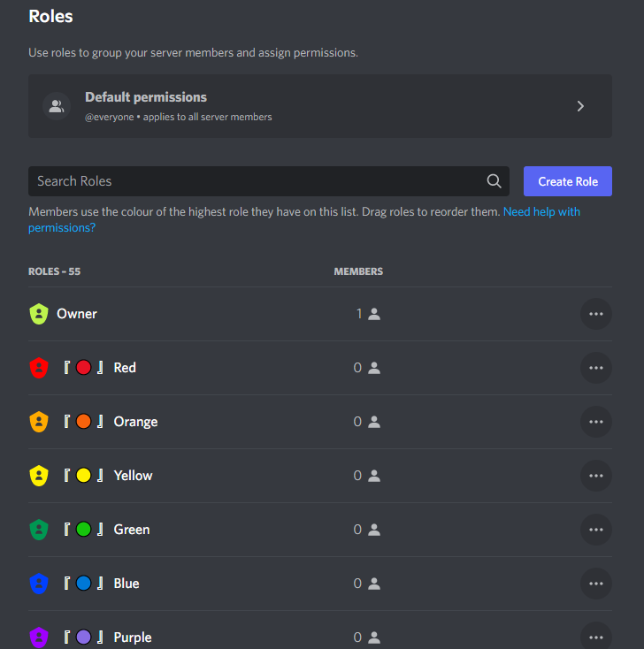The image size is (644, 649).
Task: Open more options for the Blue role
Action: (595, 584)
